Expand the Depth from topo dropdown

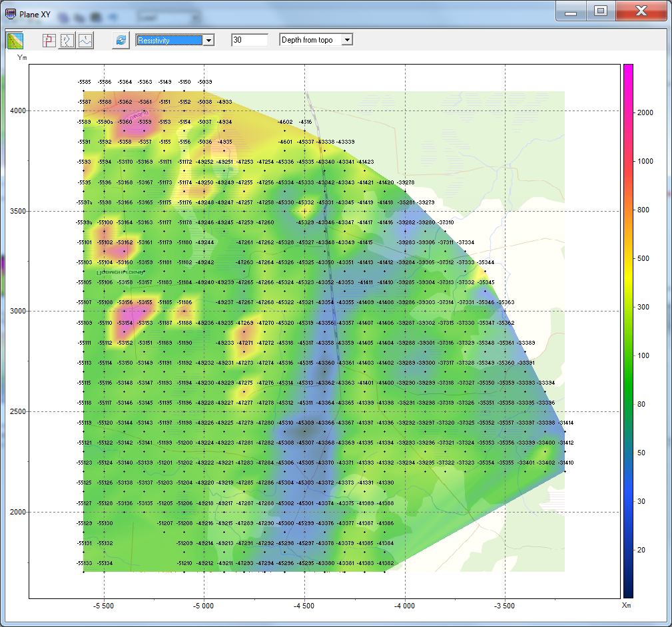(346, 41)
